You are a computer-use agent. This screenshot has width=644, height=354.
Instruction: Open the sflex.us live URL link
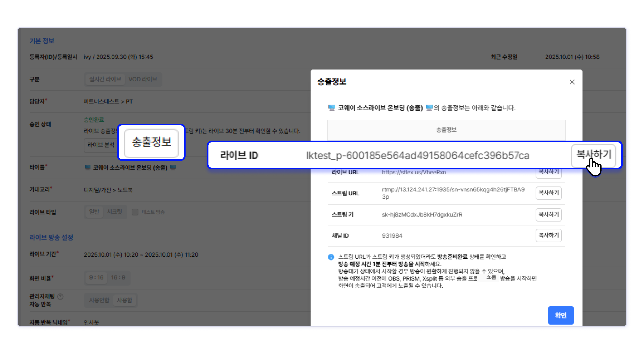pyautogui.click(x=414, y=172)
